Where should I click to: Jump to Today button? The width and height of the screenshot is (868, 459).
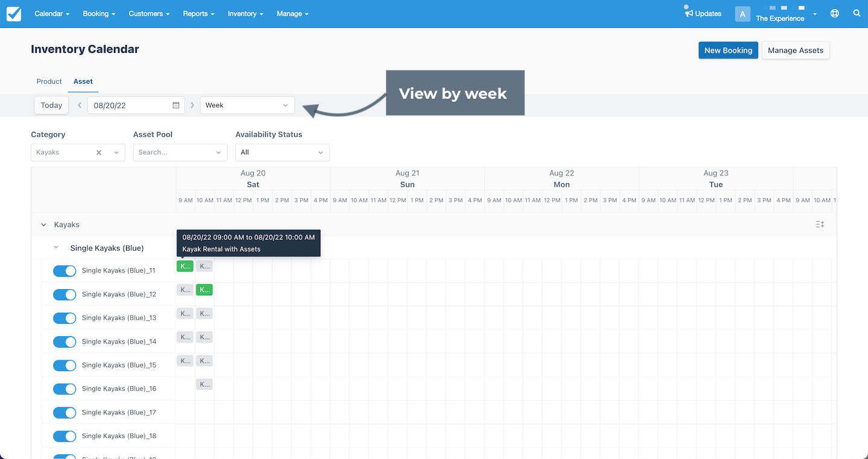[x=51, y=105]
